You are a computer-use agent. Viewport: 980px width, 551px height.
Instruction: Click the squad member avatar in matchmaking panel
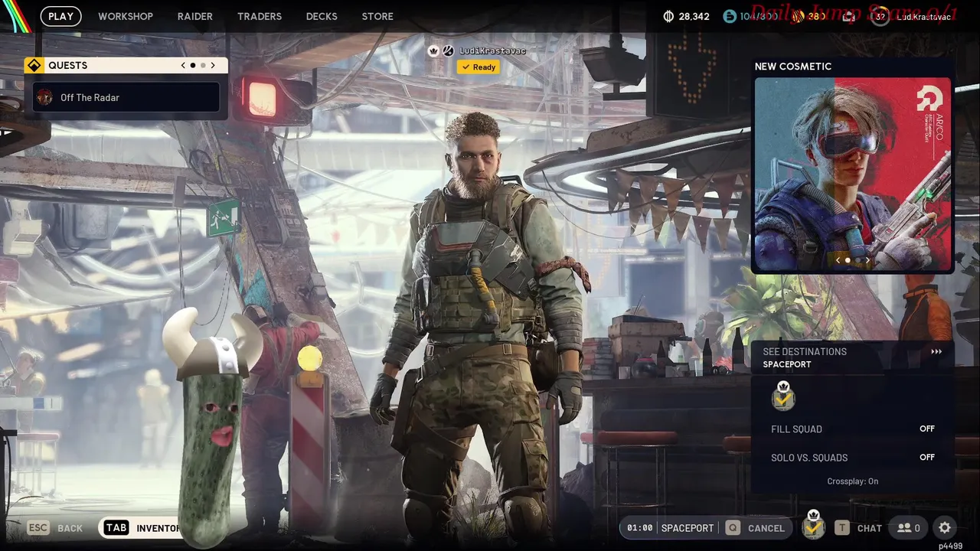point(783,396)
